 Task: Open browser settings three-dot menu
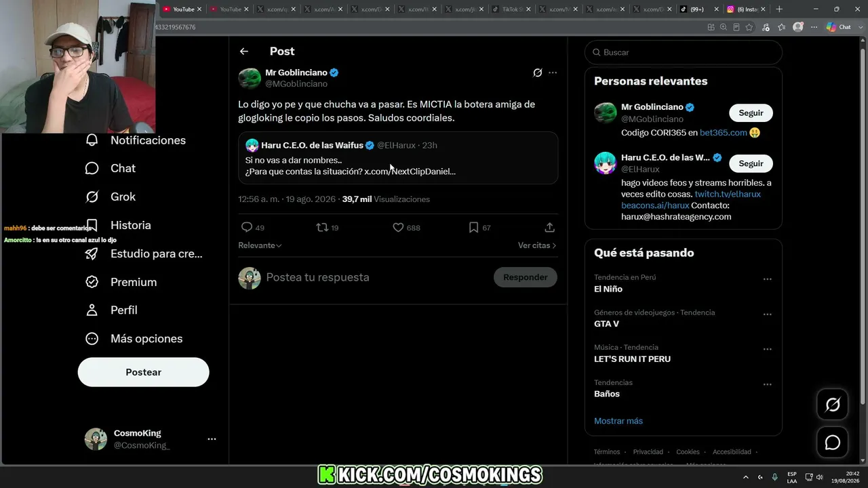point(814,27)
